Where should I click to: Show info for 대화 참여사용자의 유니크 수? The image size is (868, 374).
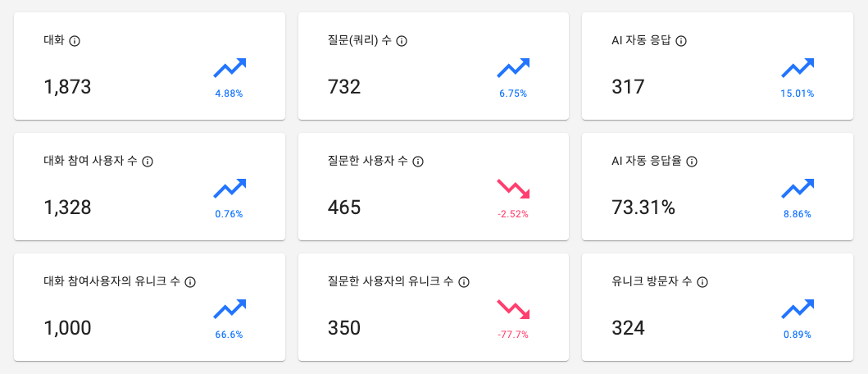(x=190, y=282)
